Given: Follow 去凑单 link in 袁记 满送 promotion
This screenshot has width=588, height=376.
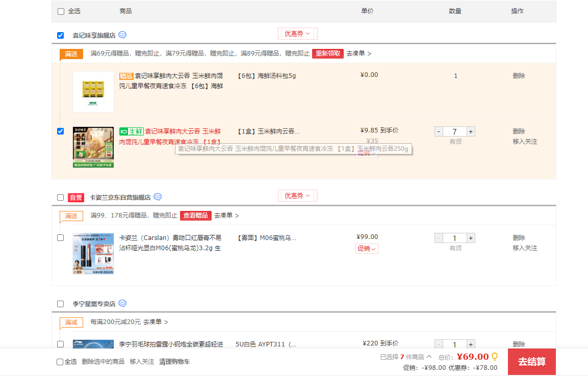Looking at the screenshot, I should [359, 53].
